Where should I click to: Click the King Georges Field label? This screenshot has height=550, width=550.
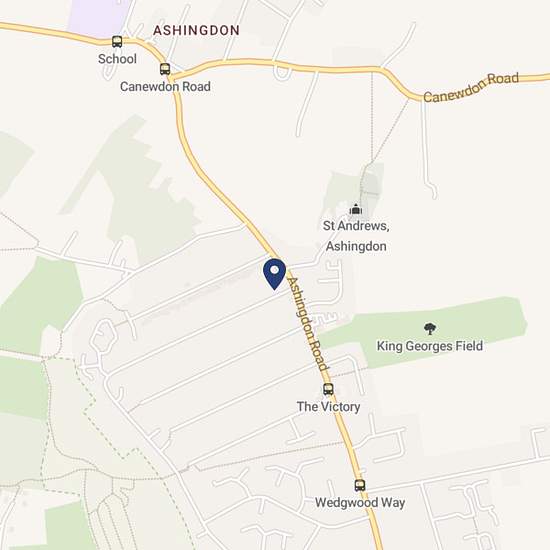pos(430,346)
